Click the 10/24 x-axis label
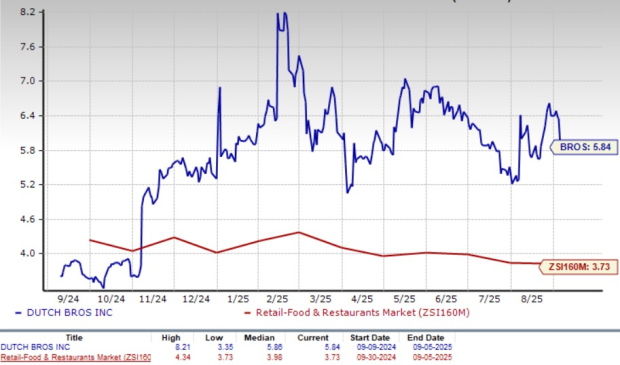This screenshot has height=365, width=620. (x=112, y=299)
